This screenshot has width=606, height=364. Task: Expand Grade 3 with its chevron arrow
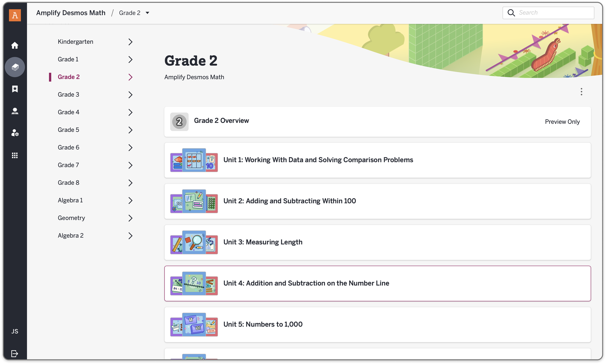click(130, 95)
